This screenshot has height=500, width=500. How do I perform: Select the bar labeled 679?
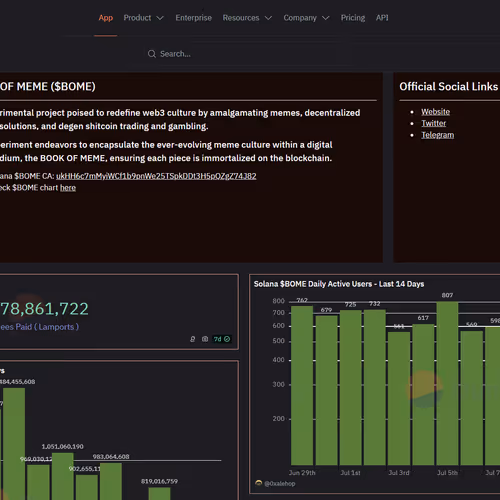tap(326, 390)
